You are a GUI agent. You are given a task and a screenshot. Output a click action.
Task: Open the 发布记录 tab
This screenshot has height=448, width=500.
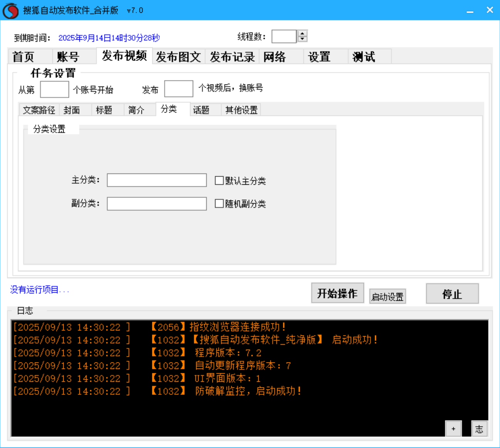tap(231, 56)
